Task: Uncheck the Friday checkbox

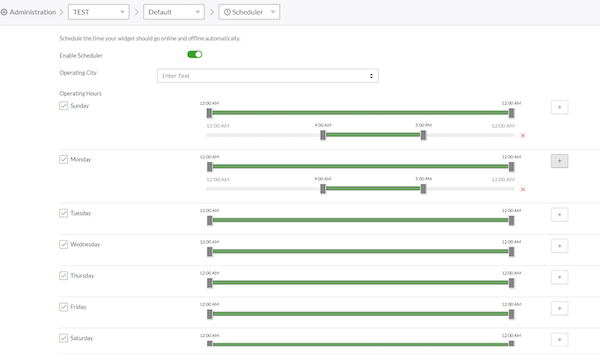Action: point(64,307)
